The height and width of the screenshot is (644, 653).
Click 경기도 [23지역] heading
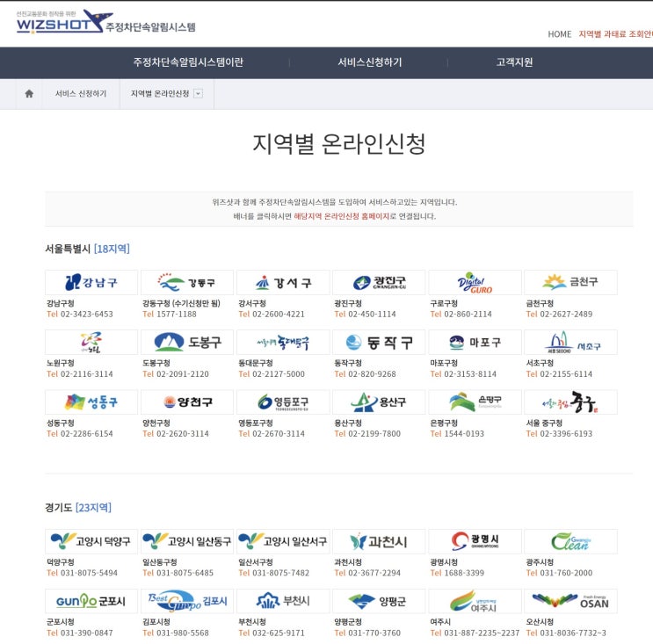78,508
